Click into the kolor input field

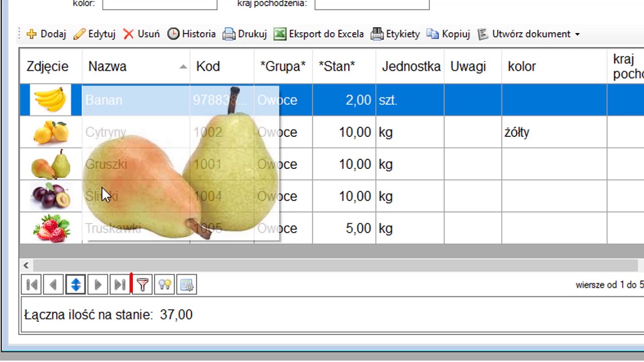click(159, 4)
